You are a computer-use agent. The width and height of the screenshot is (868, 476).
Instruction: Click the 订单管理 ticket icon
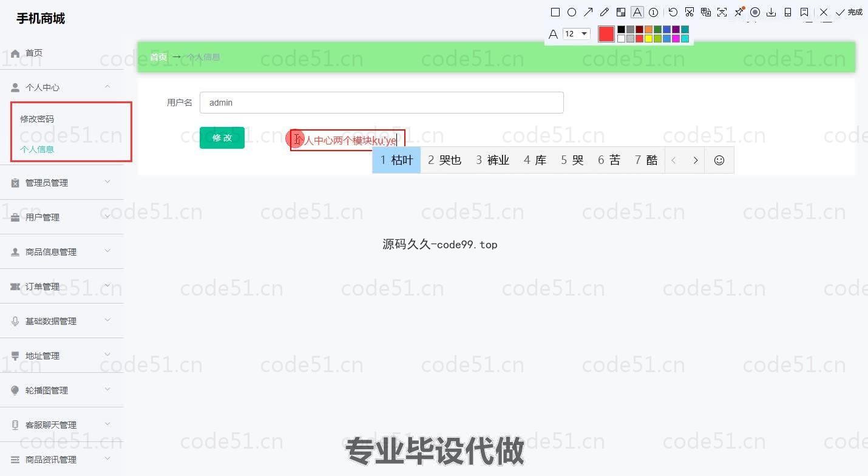pos(15,287)
